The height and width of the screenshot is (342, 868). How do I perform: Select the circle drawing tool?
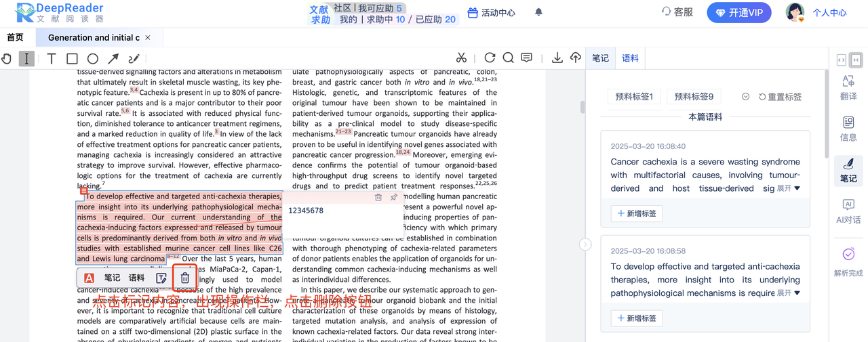click(93, 59)
